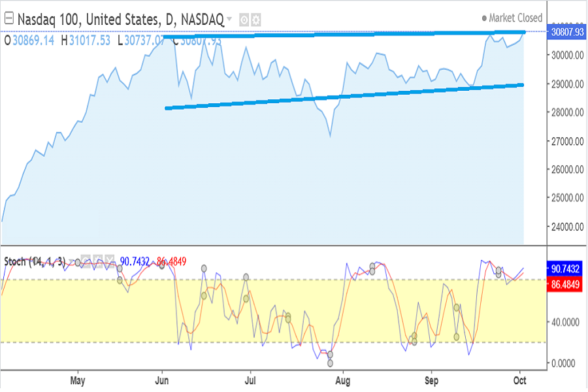Viewport: 588px width, 392px height.
Task: Click the 25000.00 price axis label
Action: click(567, 197)
